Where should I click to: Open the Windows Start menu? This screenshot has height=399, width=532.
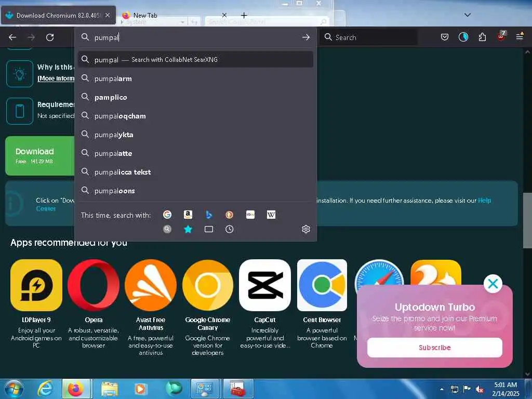14,389
